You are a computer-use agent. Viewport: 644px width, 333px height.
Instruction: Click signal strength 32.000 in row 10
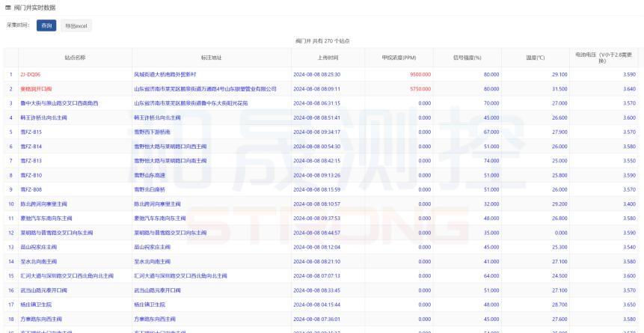491,204
